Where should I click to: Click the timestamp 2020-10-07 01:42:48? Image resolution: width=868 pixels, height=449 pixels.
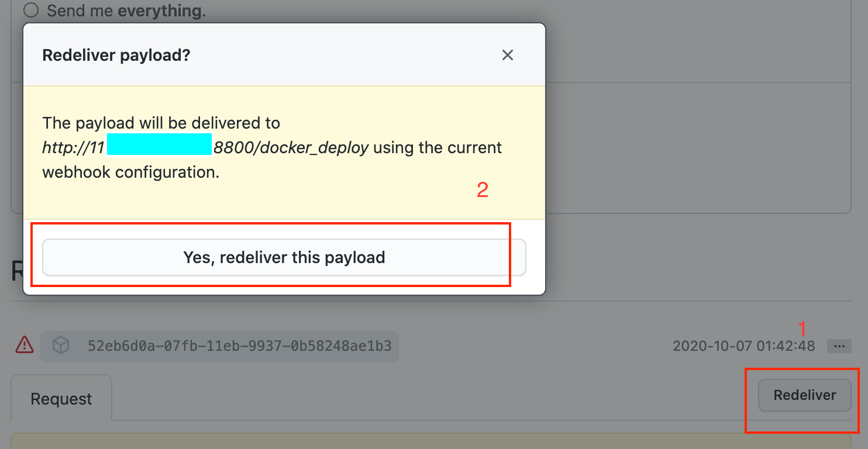click(x=744, y=346)
